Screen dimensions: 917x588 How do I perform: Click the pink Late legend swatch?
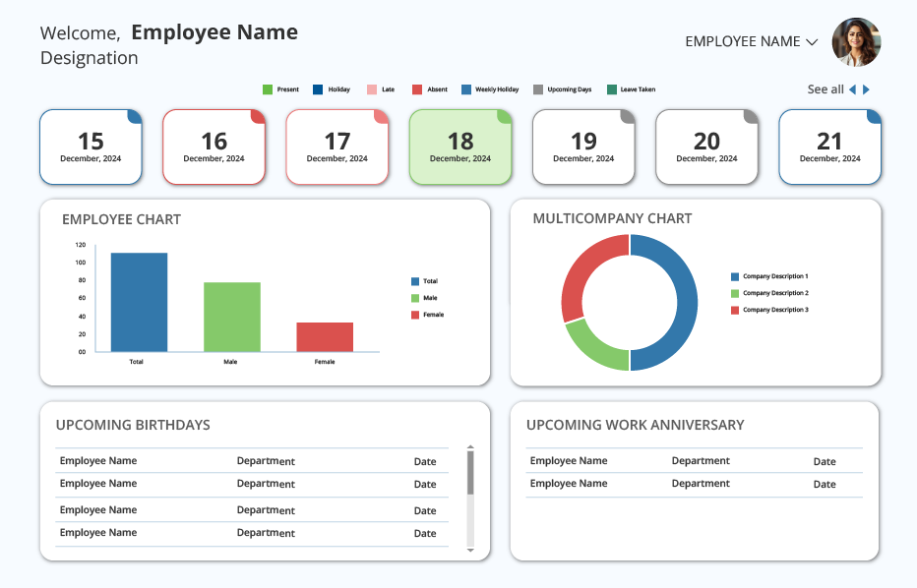pos(372,89)
